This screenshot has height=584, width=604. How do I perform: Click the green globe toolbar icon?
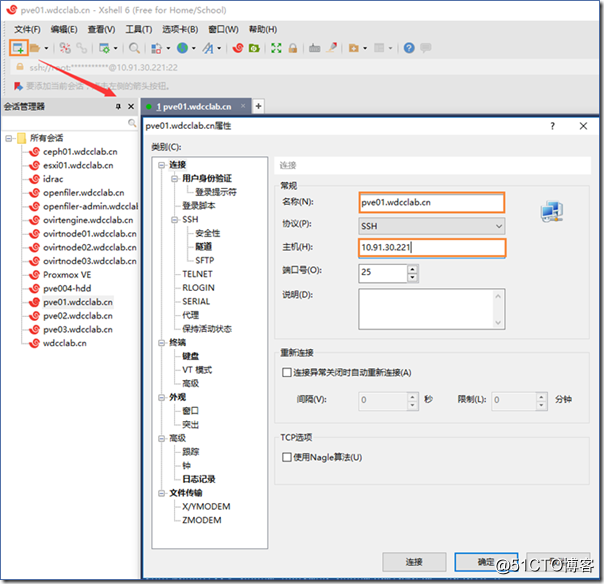click(182, 48)
